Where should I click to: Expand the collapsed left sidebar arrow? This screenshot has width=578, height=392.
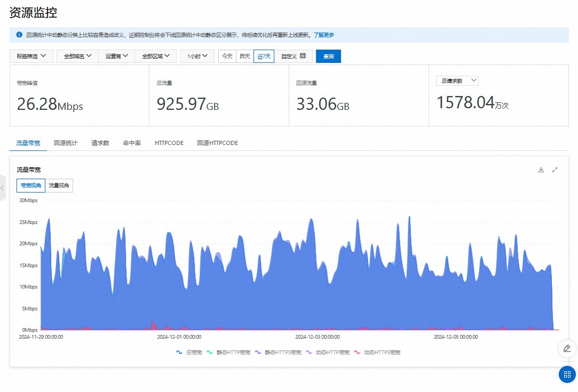click(x=3, y=188)
